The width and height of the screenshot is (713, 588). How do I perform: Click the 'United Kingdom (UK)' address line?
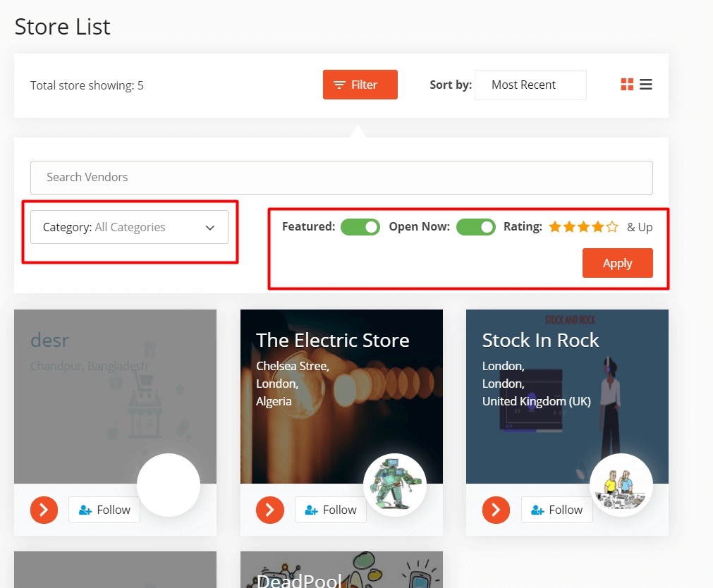(537, 401)
